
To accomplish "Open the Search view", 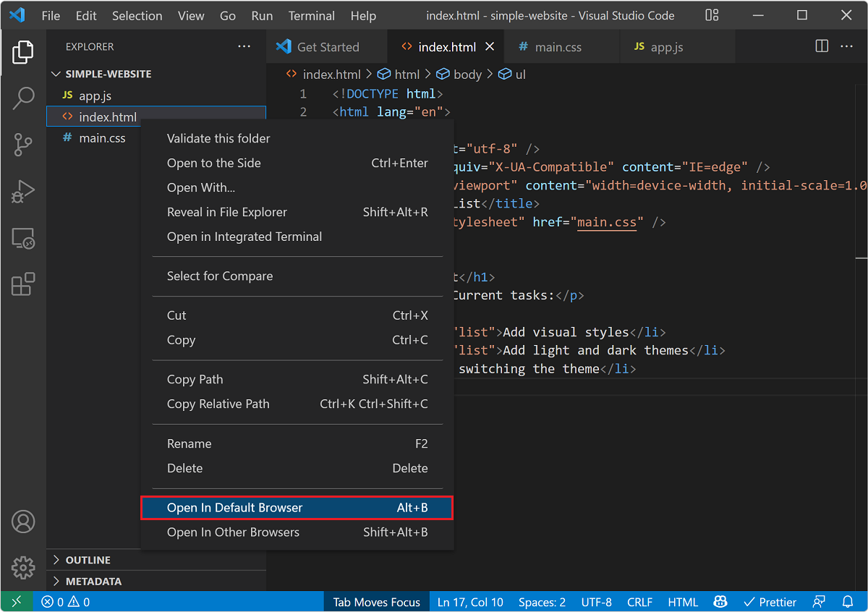I will pos(23,98).
